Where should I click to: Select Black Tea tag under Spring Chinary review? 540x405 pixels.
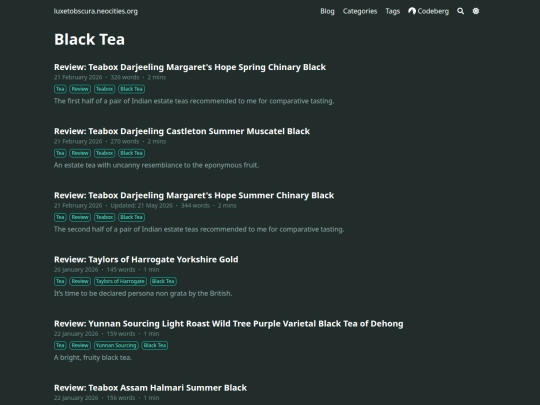132,89
